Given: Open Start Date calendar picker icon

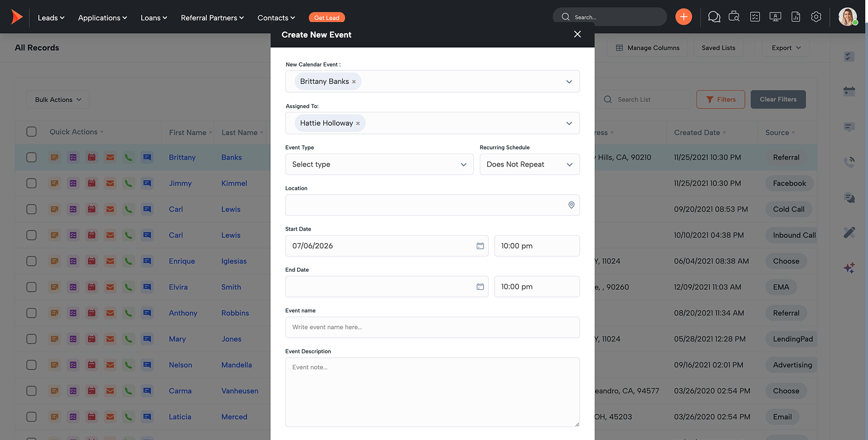Looking at the screenshot, I should coord(480,246).
